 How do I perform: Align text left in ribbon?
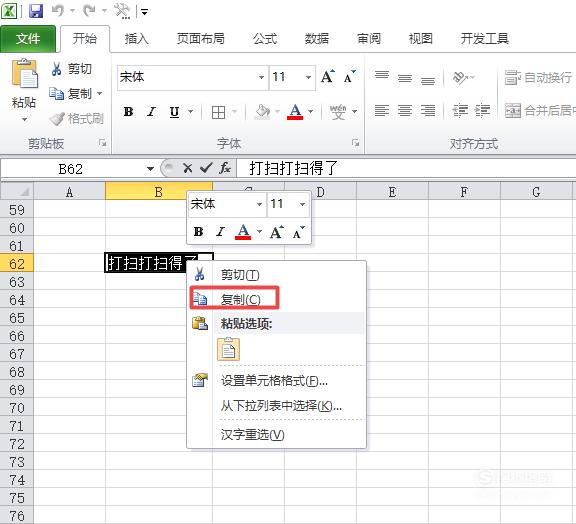tap(382, 110)
